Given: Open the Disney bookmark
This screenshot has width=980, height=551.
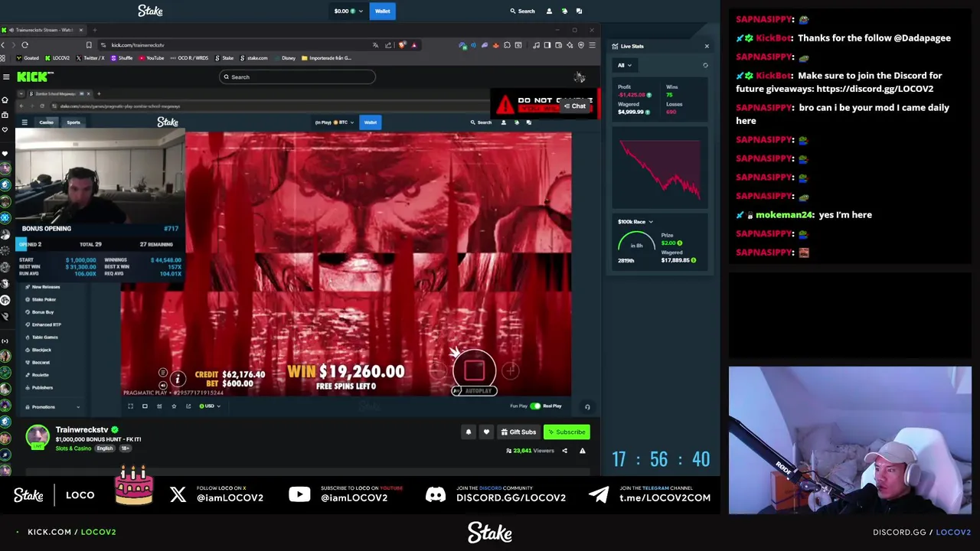Looking at the screenshot, I should pos(285,58).
